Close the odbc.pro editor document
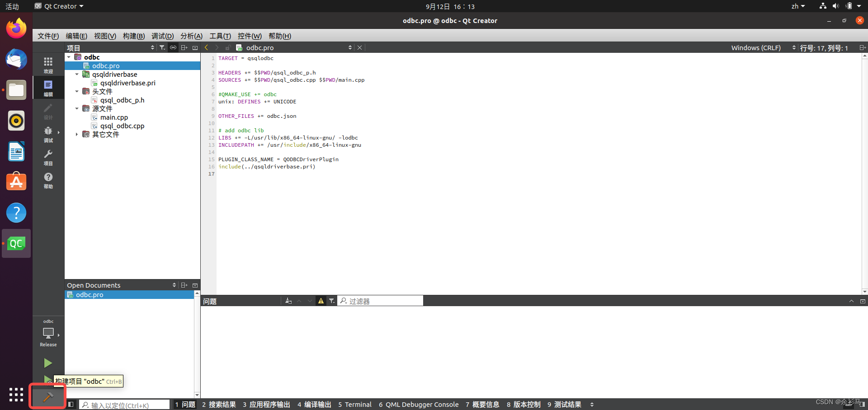This screenshot has height=410, width=868. [x=359, y=47]
